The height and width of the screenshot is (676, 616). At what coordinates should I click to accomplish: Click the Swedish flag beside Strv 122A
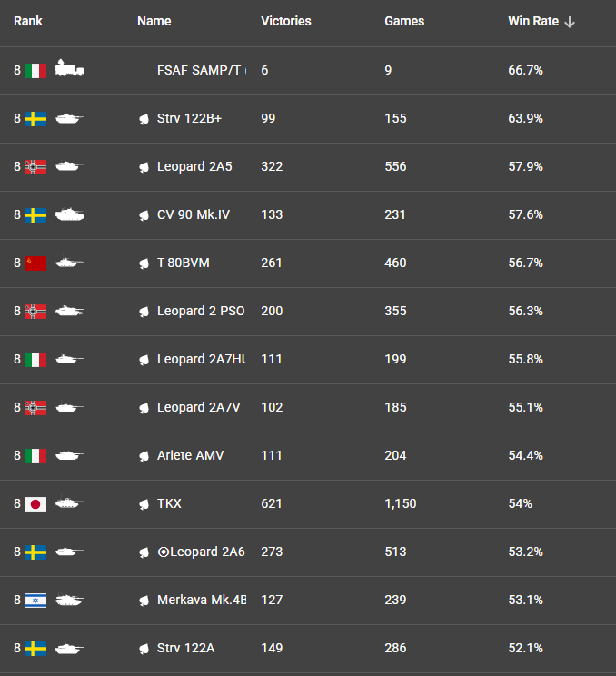coord(35,648)
